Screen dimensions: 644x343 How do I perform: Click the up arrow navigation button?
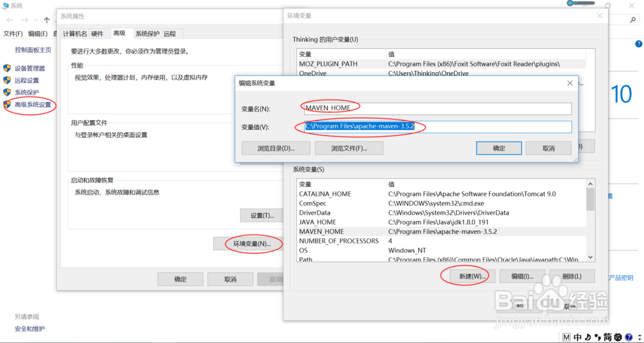tap(46, 20)
